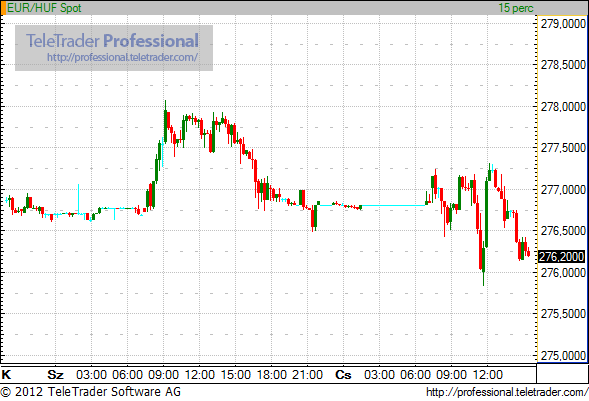Click the long flat cyan overnight line
This screenshot has width=589, height=401.
click(x=393, y=205)
